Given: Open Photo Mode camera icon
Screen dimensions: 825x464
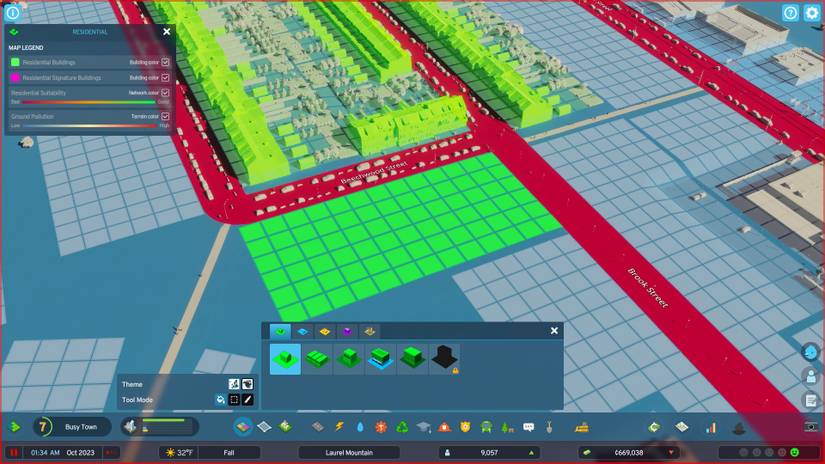Looking at the screenshot, I should (x=811, y=427).
